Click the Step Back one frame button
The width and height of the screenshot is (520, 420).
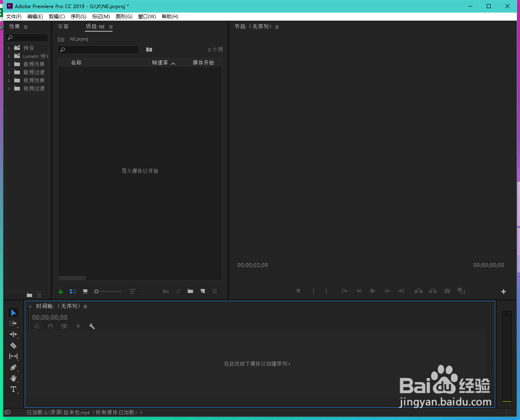click(359, 291)
